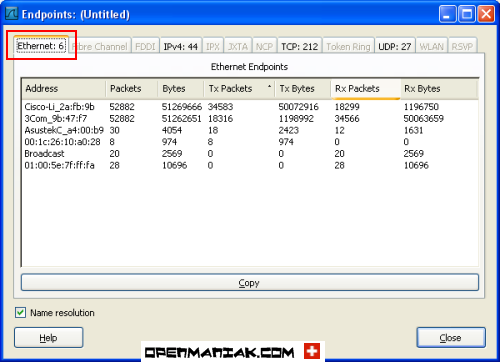Select the 3Com_9b:47:f7 endpoint row
500x362 pixels.
coord(250,118)
